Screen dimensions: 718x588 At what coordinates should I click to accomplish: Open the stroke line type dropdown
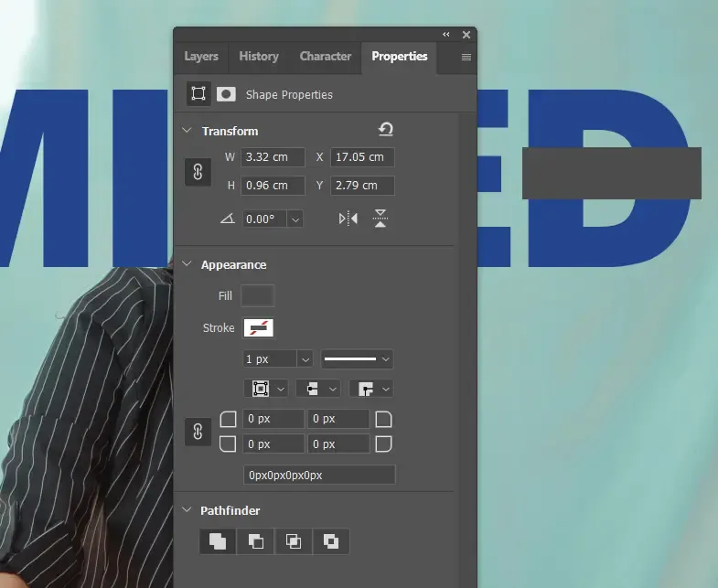coord(357,359)
